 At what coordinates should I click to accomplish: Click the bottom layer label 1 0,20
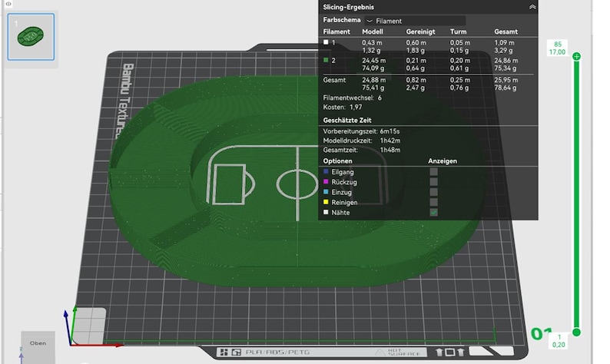(x=559, y=341)
